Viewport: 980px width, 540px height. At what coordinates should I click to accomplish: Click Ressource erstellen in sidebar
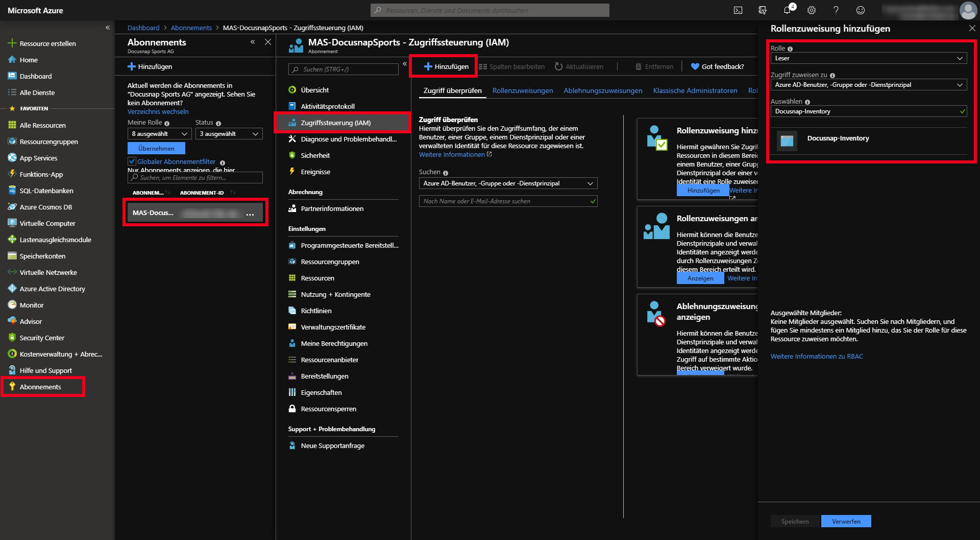coord(47,43)
